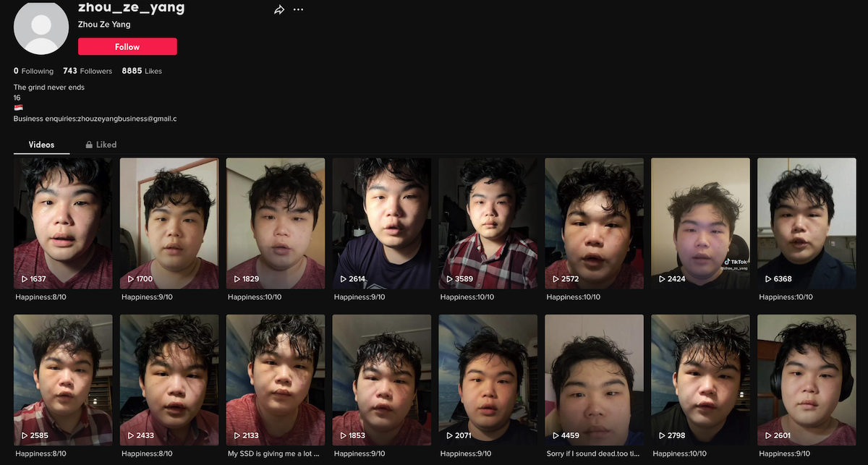Click the lock icon beside Liked
Screen dimensions: 868x465
88,144
